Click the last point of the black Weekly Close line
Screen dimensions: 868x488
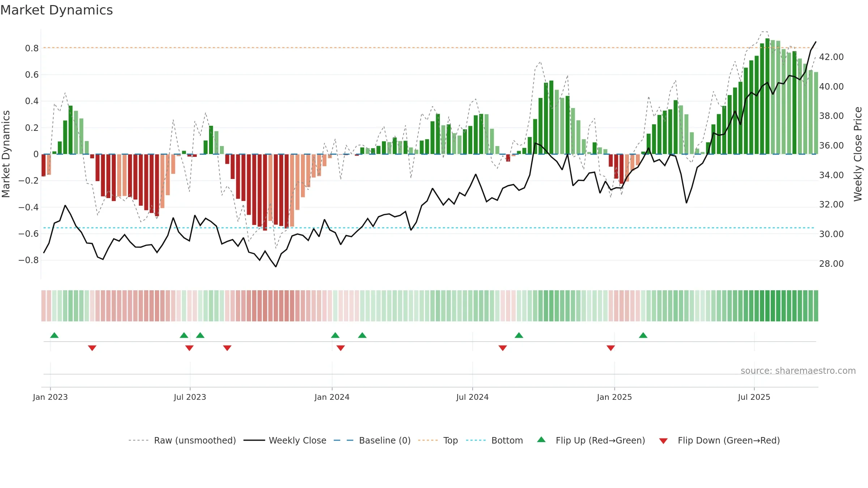(816, 42)
